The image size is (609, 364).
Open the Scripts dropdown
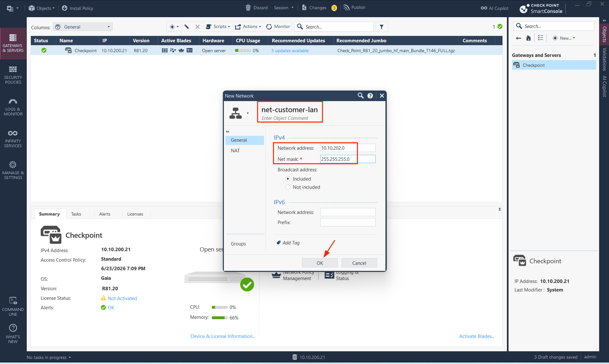(218, 27)
